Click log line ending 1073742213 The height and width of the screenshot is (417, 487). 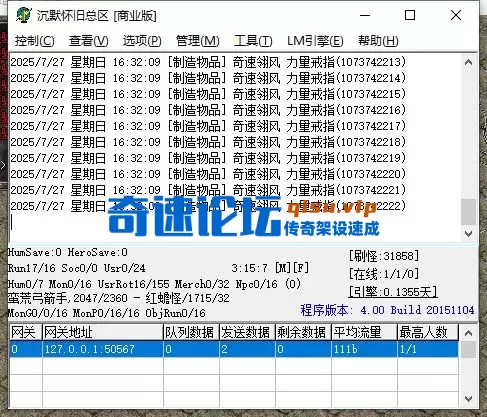click(208, 62)
